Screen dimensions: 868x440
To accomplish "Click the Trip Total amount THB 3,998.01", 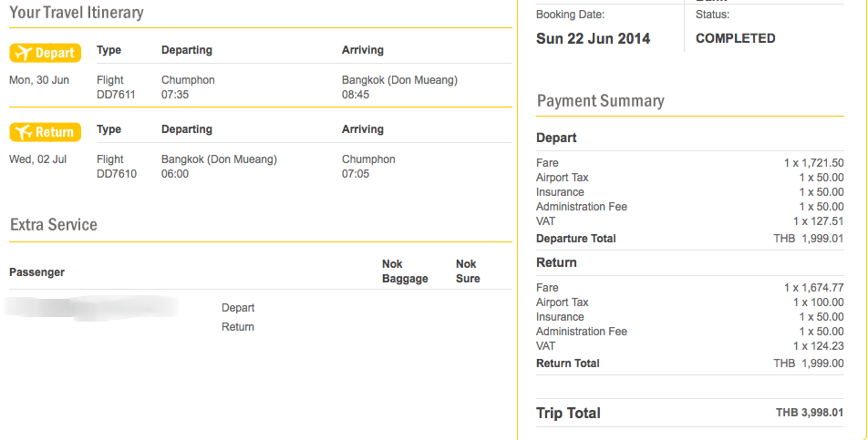I will (810, 414).
